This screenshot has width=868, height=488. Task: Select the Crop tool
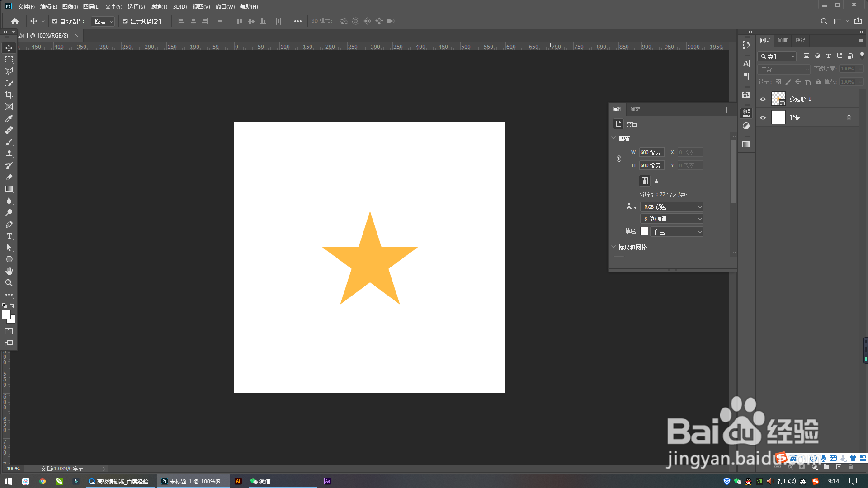[9, 95]
